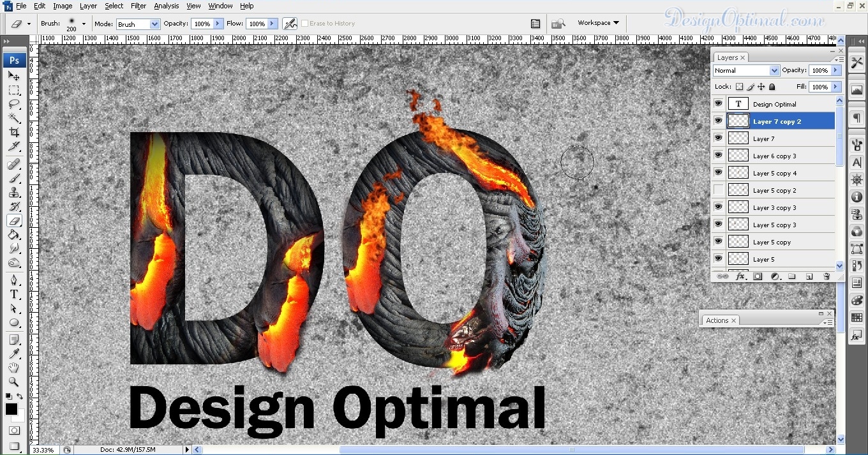Open the Filter menu
This screenshot has height=455, width=868.
tap(138, 6)
